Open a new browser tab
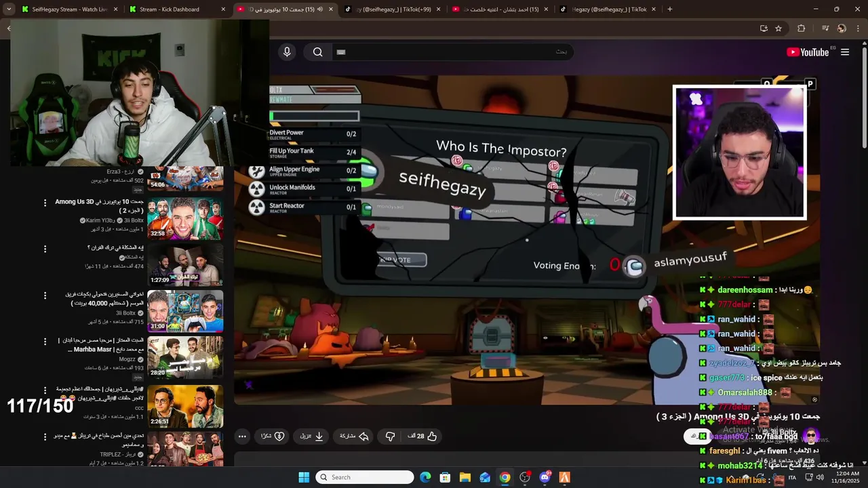Viewport: 868px width, 488px height. pos(670,9)
